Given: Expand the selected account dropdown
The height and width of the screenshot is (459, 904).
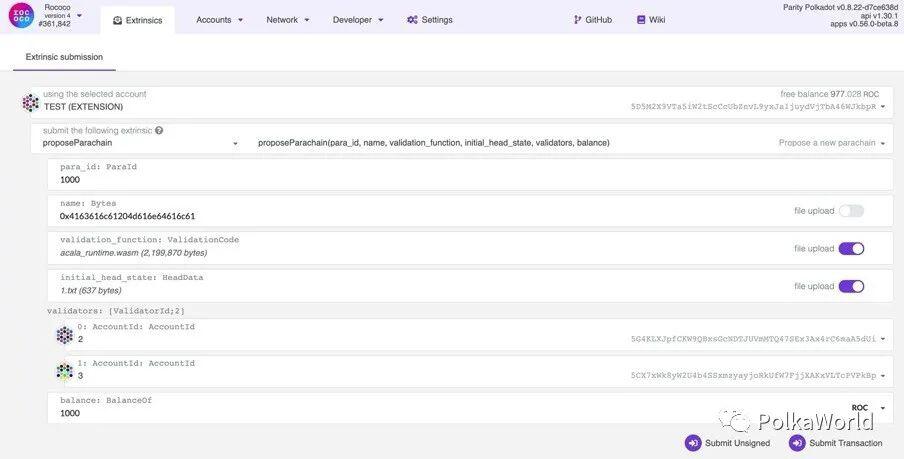Looking at the screenshot, I should (x=883, y=107).
